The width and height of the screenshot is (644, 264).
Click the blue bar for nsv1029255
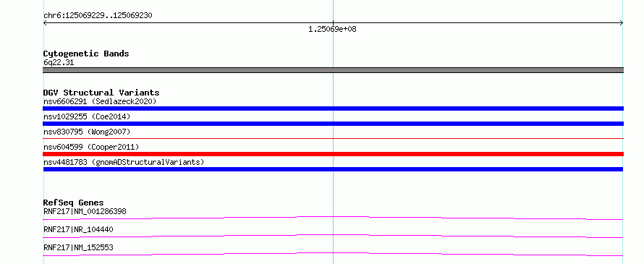point(333,124)
